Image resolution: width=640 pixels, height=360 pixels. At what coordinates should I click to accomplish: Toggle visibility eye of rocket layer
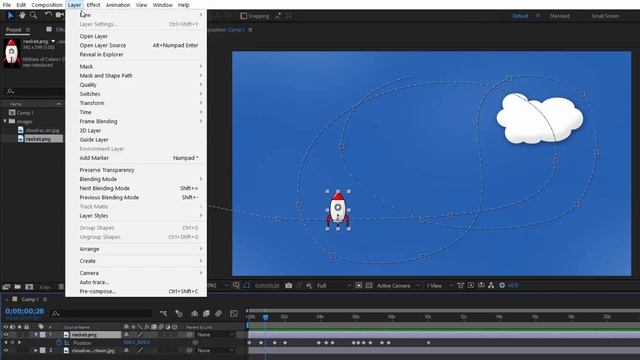[x=6, y=335]
